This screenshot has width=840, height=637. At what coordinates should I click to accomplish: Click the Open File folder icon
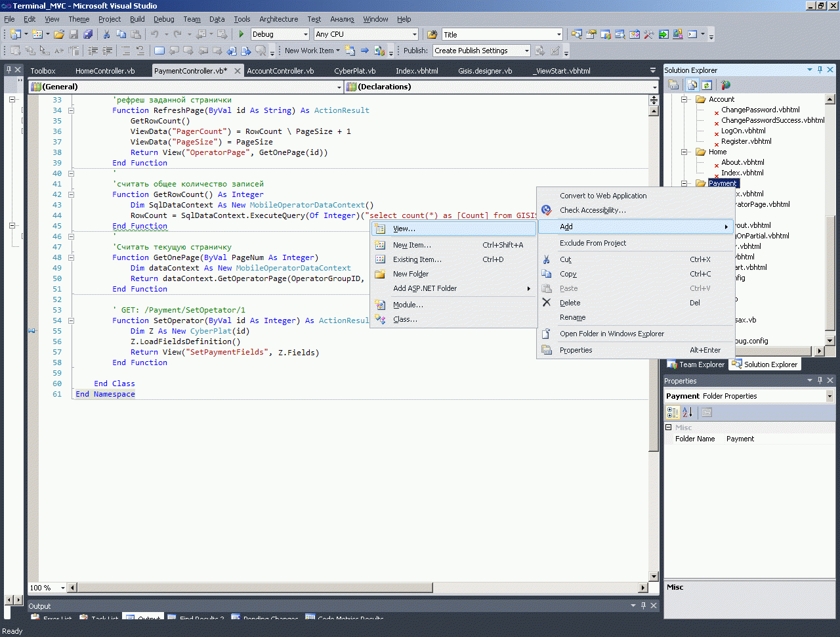click(x=59, y=34)
